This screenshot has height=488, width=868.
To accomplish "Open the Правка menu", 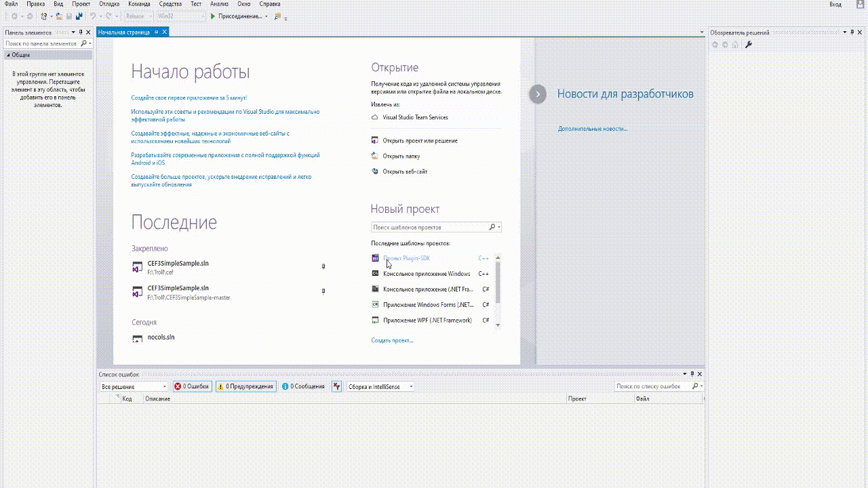I will point(35,4).
